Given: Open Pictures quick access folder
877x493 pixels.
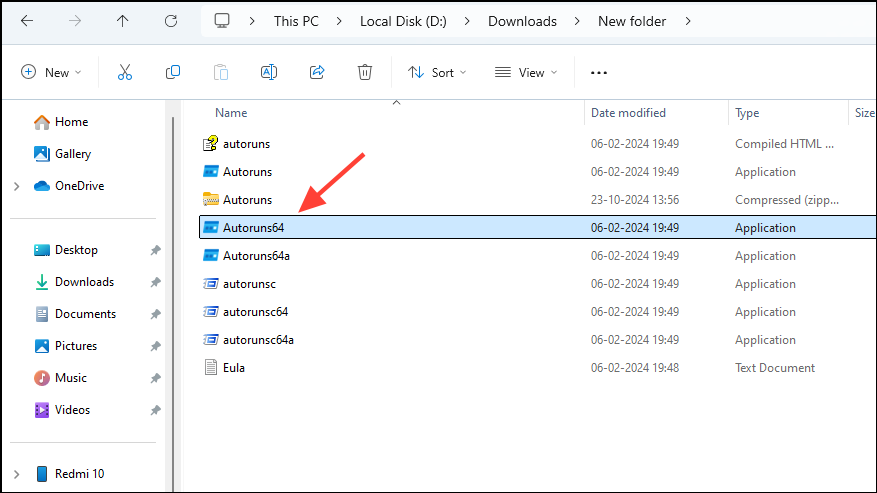Looking at the screenshot, I should (x=65, y=346).
